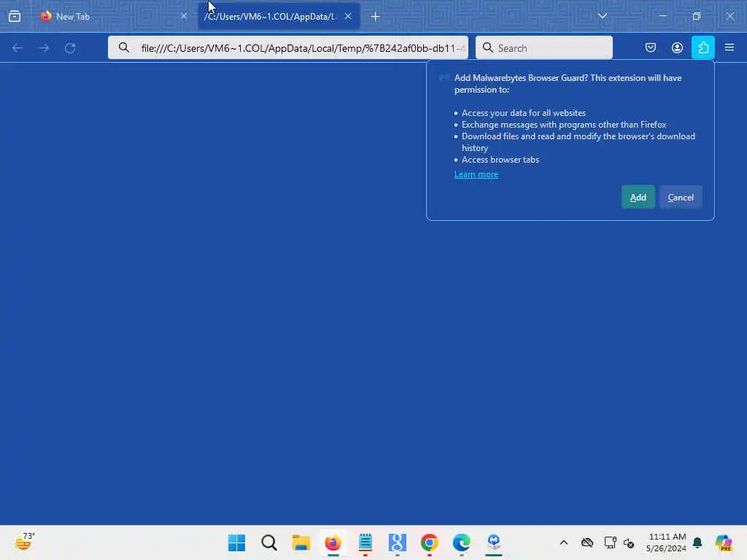Open Firefox View in the tab strip
747x560 pixels.
click(x=15, y=16)
